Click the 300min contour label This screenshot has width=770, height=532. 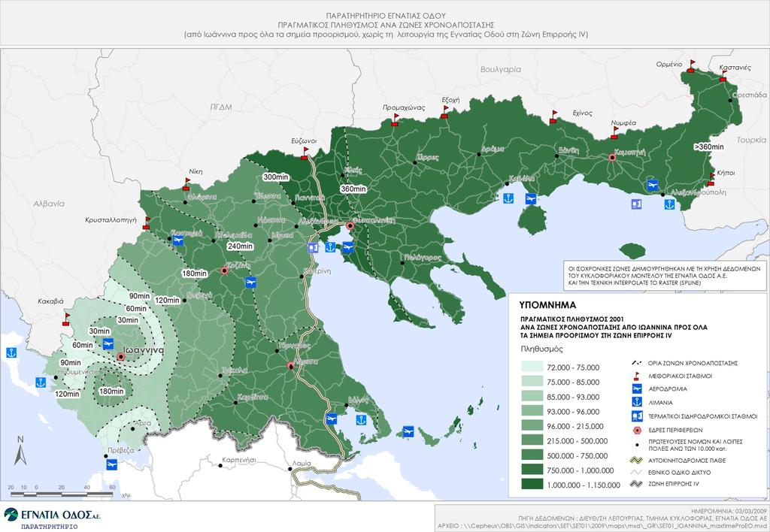pos(276,177)
